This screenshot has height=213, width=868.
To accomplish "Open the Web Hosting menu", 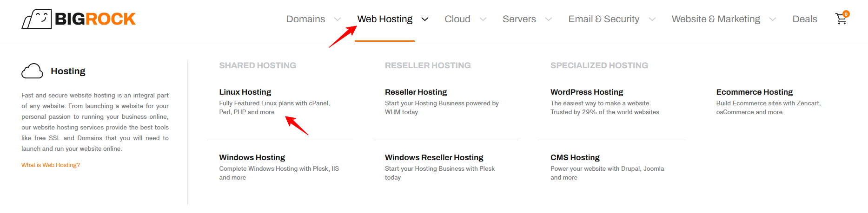I will click(385, 19).
